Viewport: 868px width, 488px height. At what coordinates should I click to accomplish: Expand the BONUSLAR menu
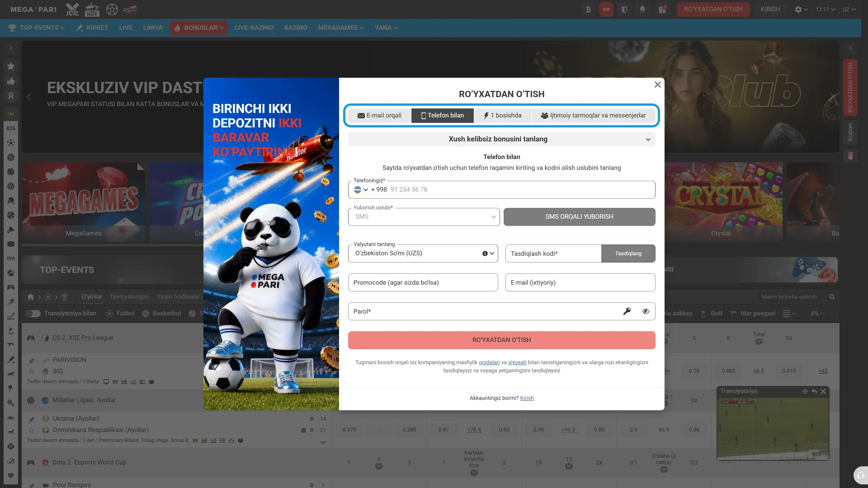[199, 28]
